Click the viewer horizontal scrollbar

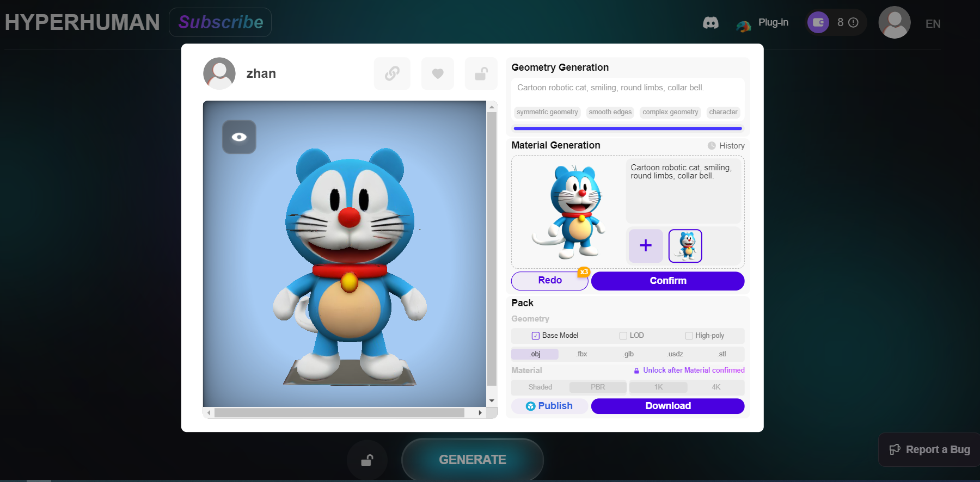point(339,413)
